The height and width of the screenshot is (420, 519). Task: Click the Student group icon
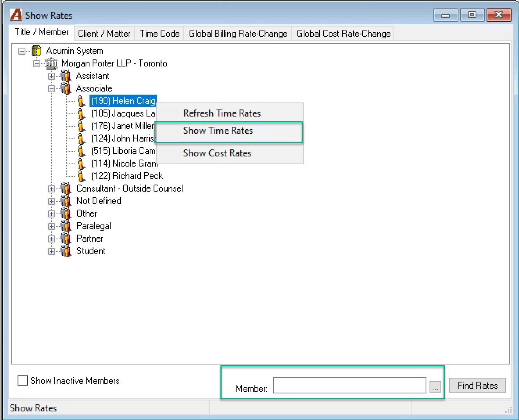(x=66, y=251)
